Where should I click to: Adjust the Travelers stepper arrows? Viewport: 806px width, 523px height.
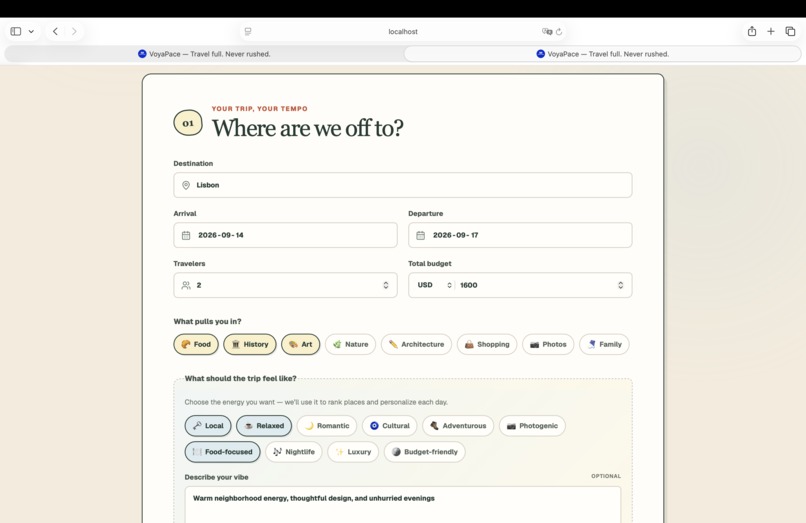point(386,285)
